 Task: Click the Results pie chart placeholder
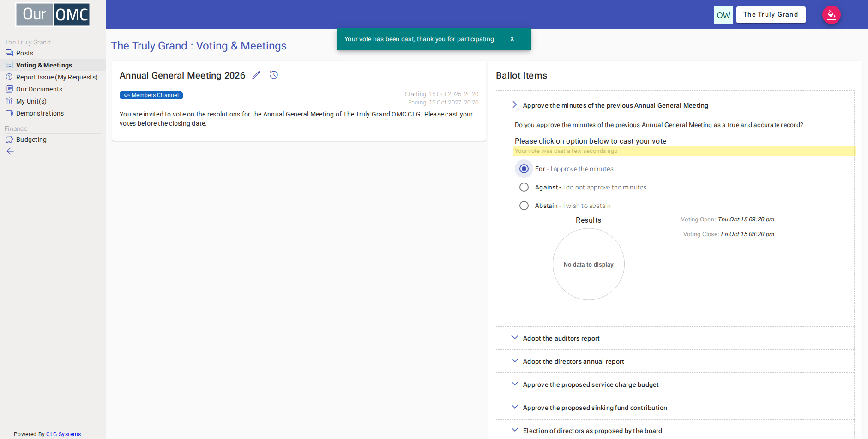coord(589,264)
